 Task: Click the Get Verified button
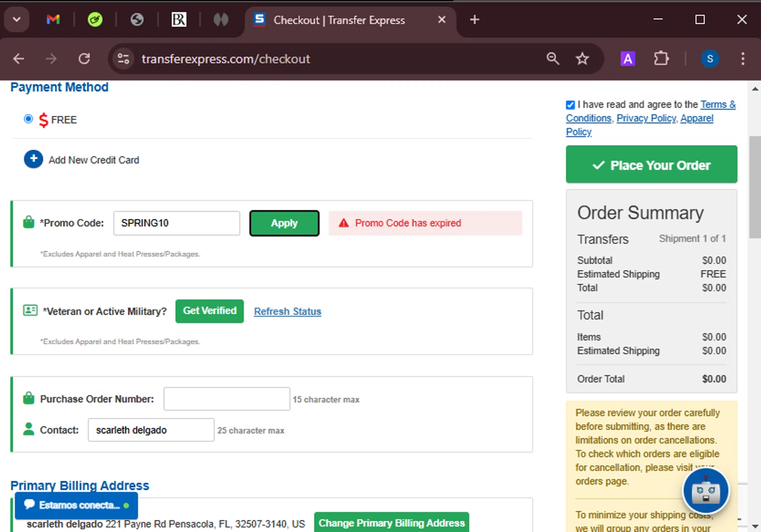[x=210, y=311]
